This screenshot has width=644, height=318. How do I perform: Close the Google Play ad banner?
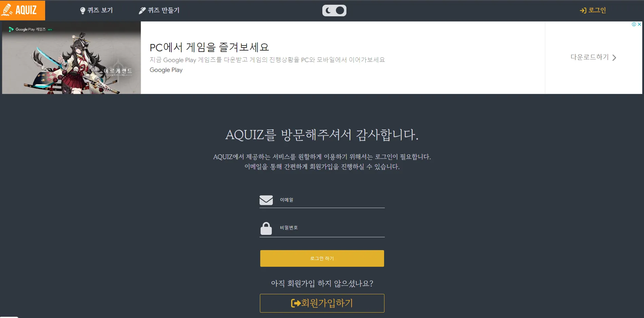click(x=639, y=24)
